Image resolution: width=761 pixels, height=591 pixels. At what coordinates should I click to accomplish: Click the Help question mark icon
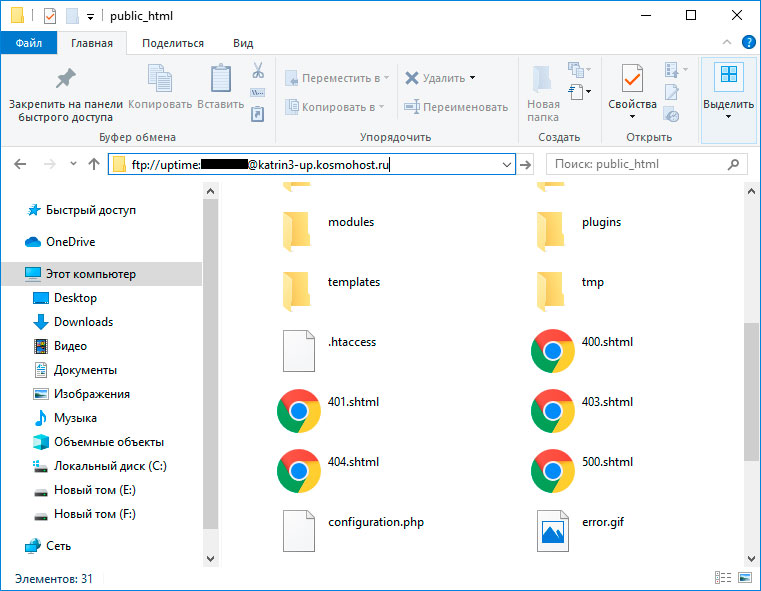pyautogui.click(x=748, y=43)
